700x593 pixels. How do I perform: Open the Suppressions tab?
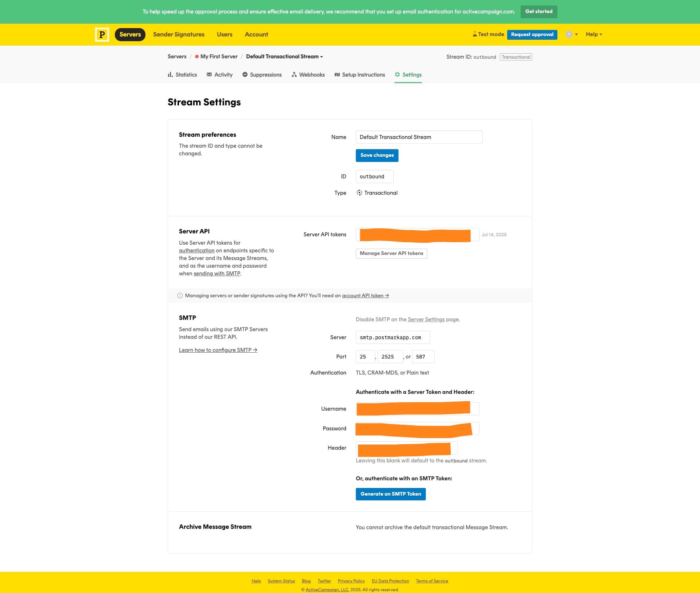point(262,75)
